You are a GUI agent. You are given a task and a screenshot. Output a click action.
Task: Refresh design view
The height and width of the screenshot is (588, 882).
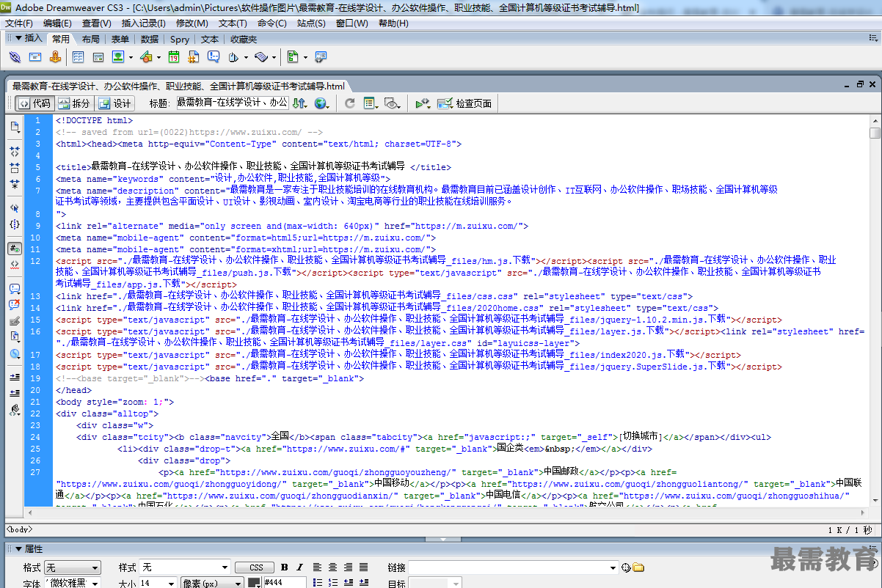click(350, 103)
